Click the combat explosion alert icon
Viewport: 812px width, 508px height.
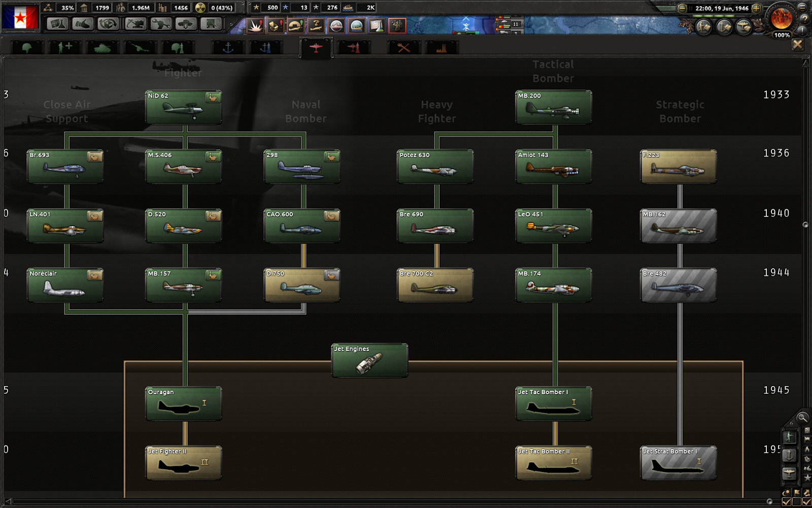point(255,25)
